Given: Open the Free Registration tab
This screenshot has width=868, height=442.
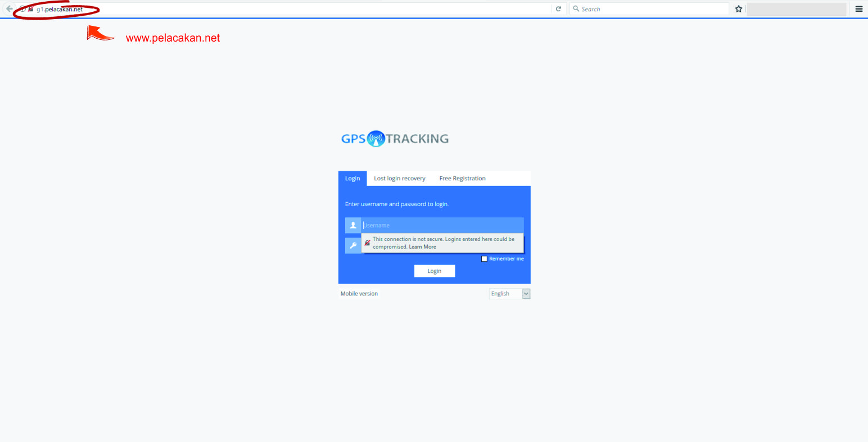Looking at the screenshot, I should [462, 179].
